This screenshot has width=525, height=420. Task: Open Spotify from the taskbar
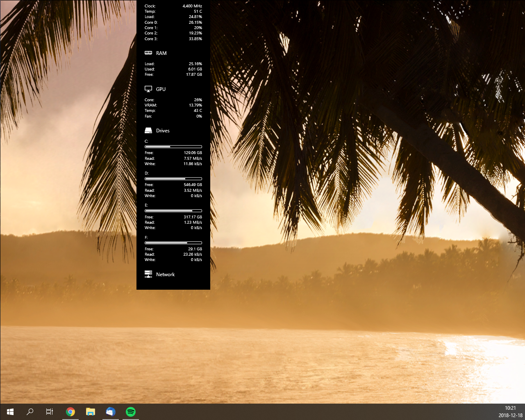pos(130,411)
